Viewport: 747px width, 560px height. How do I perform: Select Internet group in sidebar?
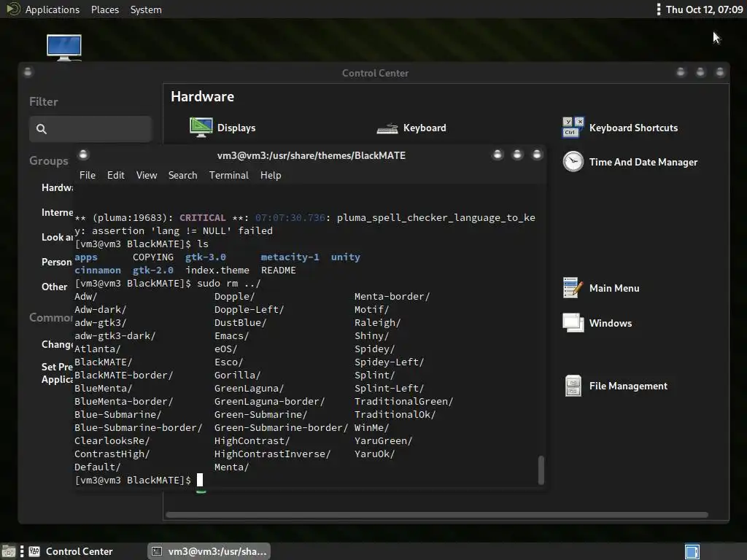(57, 212)
